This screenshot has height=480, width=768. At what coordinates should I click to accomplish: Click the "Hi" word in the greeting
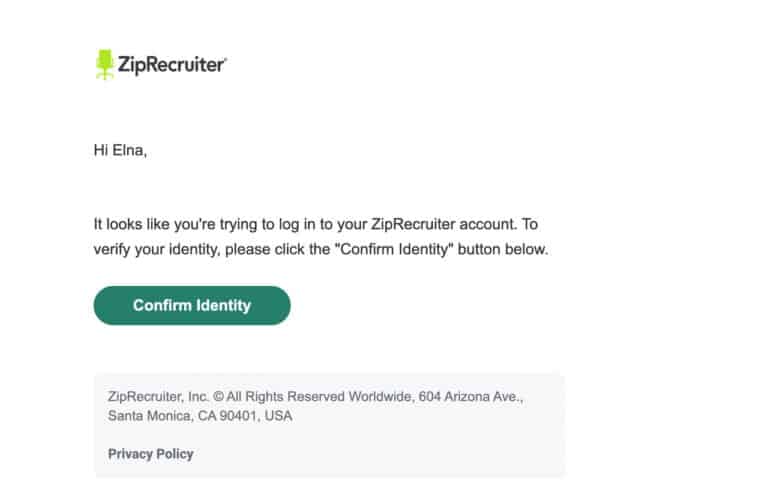[101, 151]
